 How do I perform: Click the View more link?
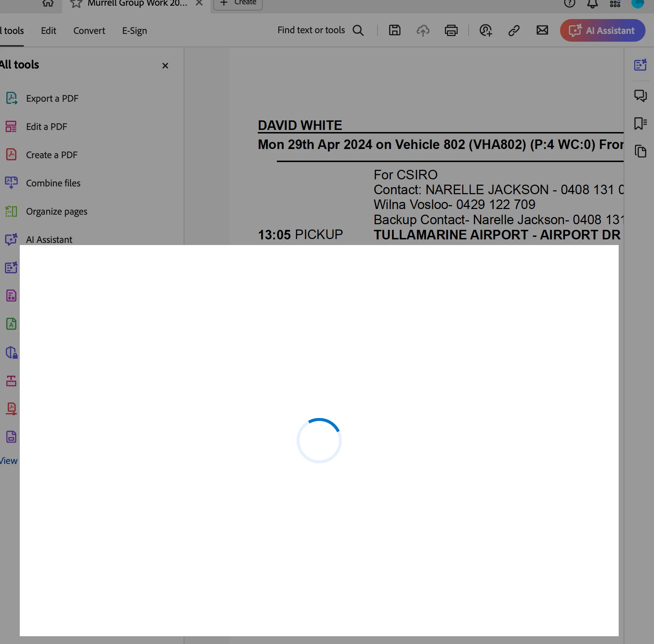8,461
